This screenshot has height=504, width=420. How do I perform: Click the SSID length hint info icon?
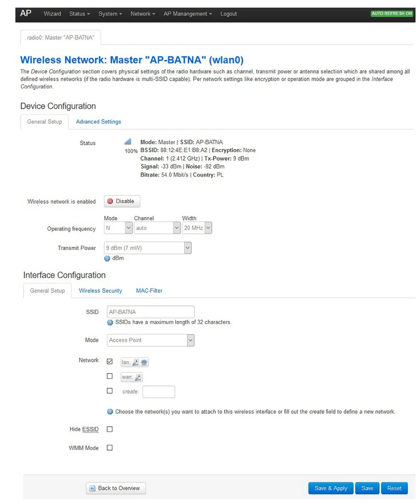tap(110, 322)
